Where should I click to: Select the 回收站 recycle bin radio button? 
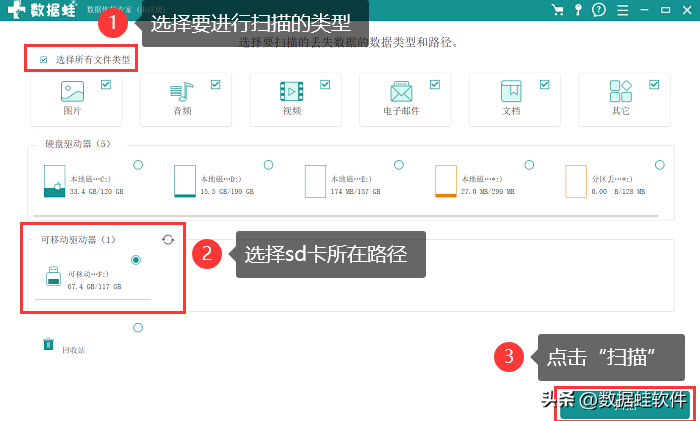coord(138,328)
